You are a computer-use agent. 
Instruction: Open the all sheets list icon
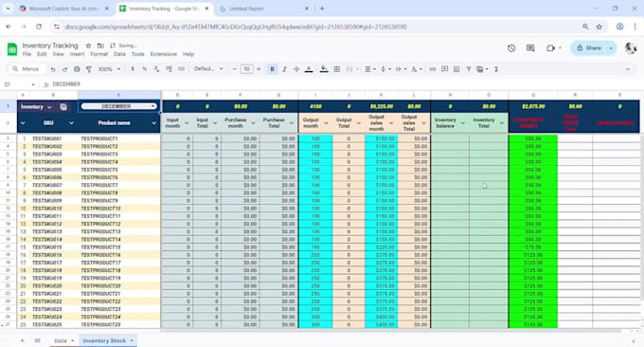click(x=37, y=340)
